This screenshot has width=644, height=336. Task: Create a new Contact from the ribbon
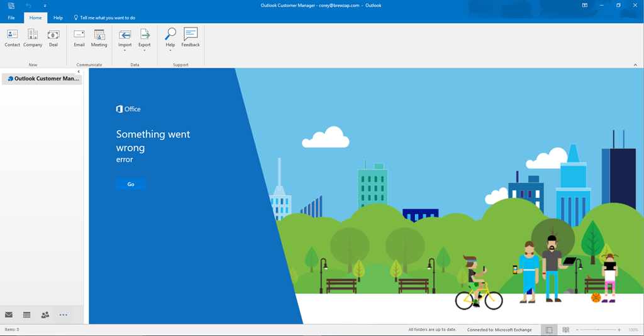click(13, 38)
